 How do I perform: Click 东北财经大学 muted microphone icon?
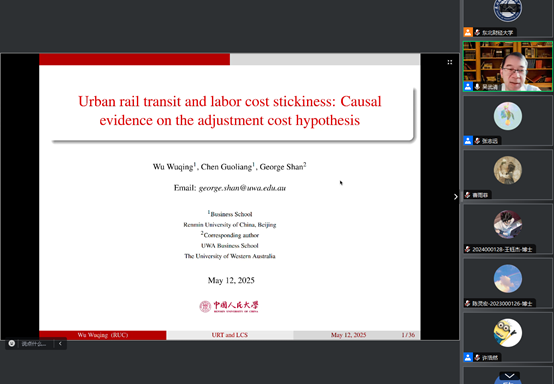(477, 33)
